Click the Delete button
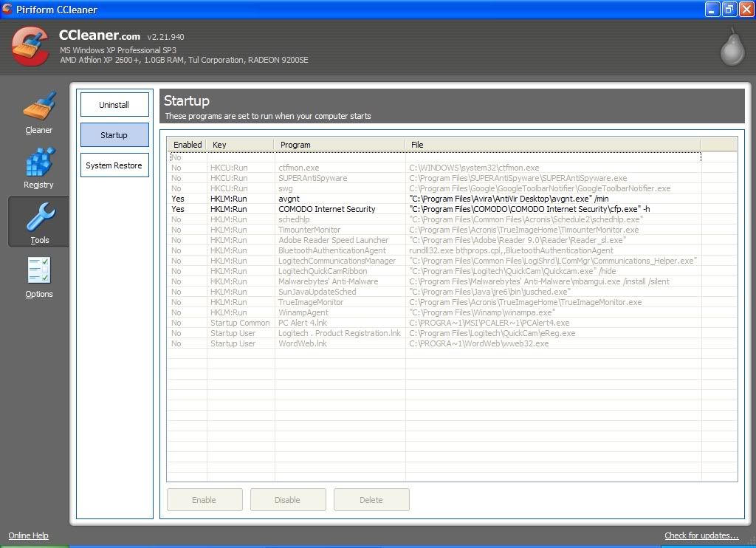The image size is (756, 548). [371, 500]
